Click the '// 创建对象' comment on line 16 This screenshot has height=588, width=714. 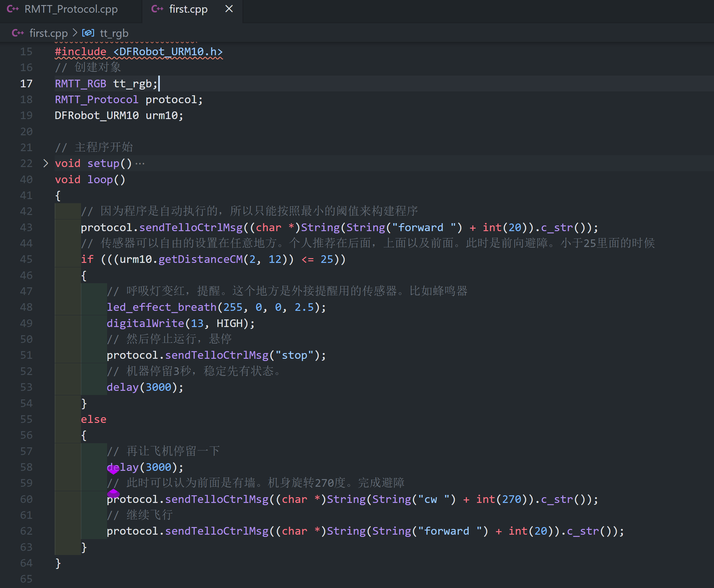88,67
